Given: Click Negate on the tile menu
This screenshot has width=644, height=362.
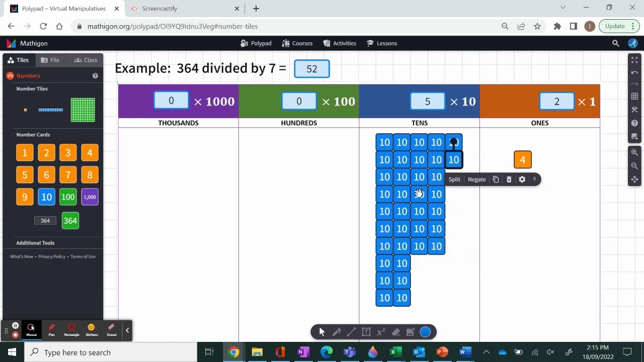Looking at the screenshot, I should click(477, 179).
